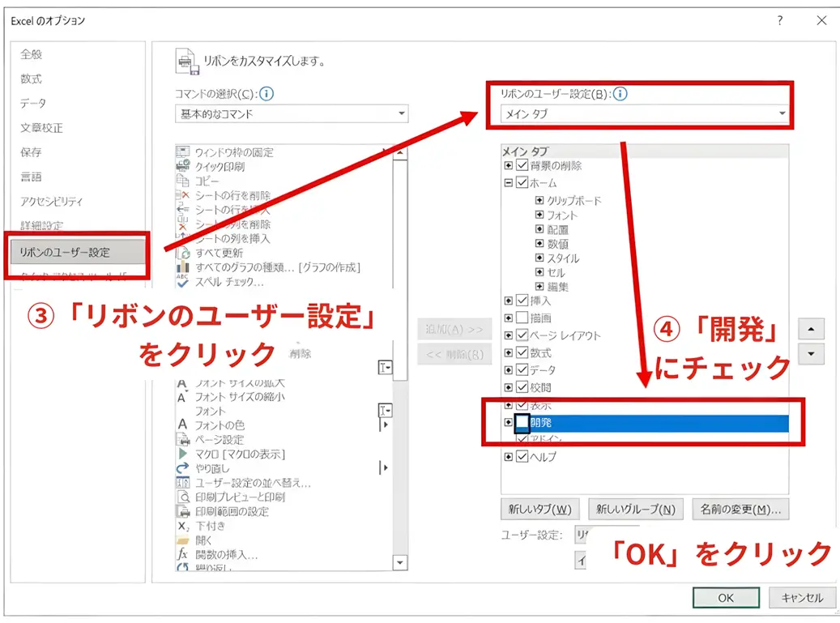Screen dimensions: 840x623
Task: Uncheck the ホーム tab checkbox
Action: [522, 182]
